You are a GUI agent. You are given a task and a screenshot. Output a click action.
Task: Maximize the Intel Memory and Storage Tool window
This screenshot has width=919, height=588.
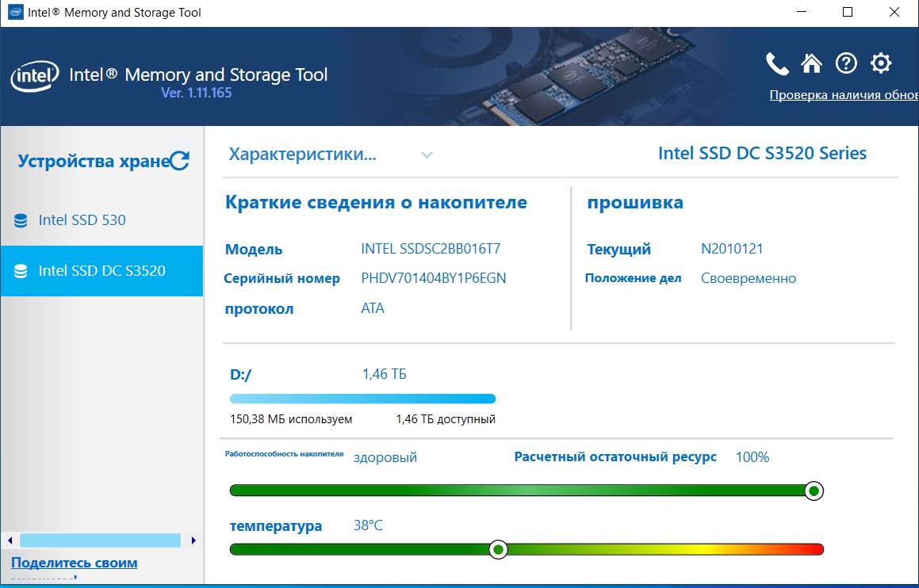coord(848,13)
